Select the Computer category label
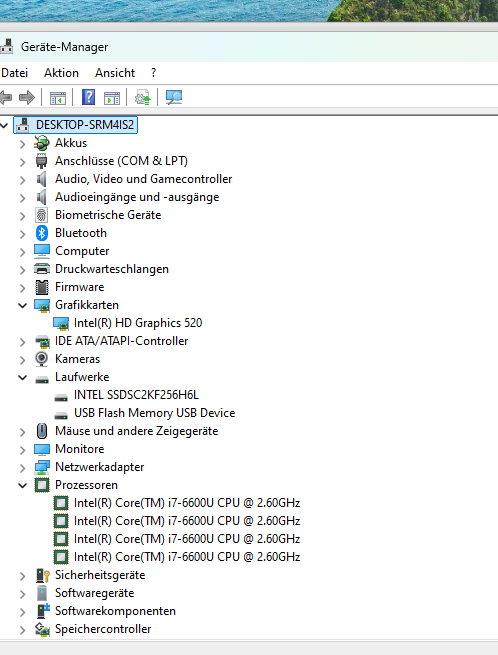498x655 pixels. pos(82,251)
